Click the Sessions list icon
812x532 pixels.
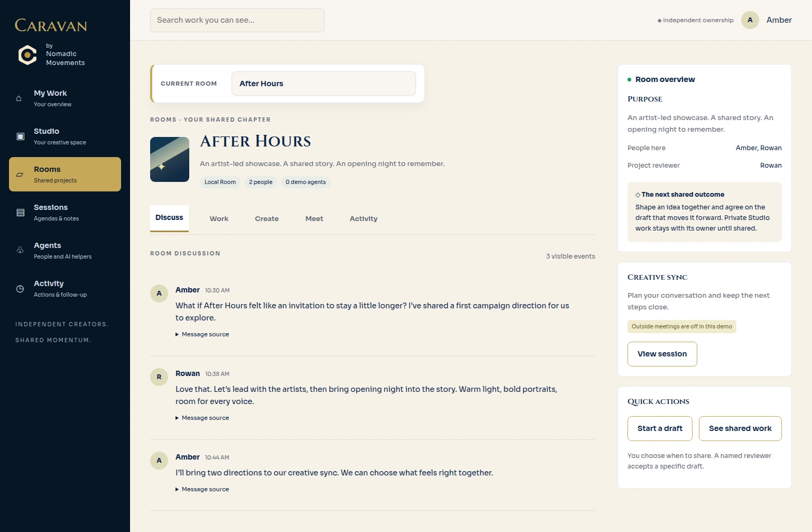[x=20, y=213]
